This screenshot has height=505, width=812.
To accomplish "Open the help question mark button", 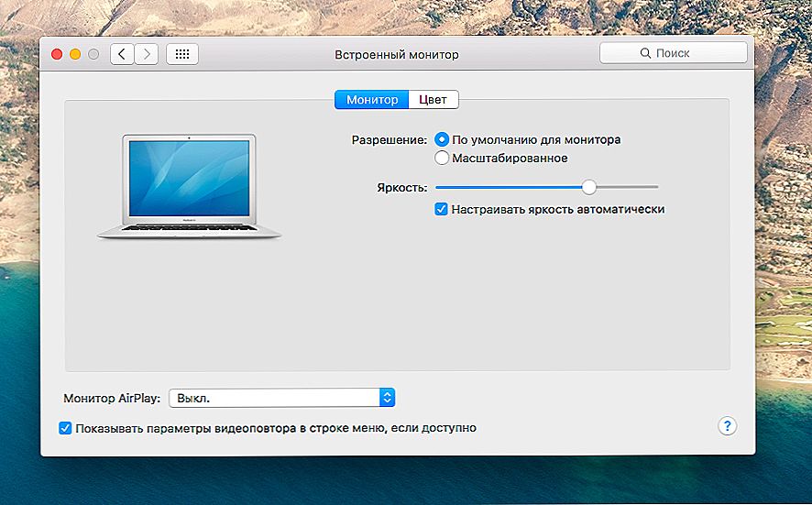I will coord(727,426).
